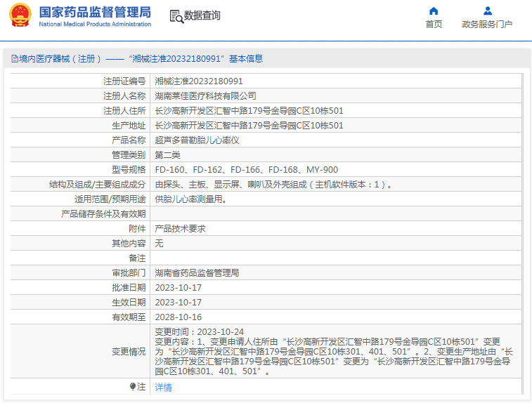Click the 管理类别 label
Viewport: 532px width, 403px height.
(129, 155)
